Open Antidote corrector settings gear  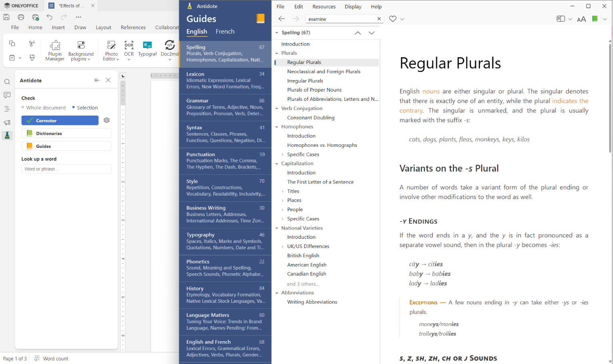tap(106, 120)
